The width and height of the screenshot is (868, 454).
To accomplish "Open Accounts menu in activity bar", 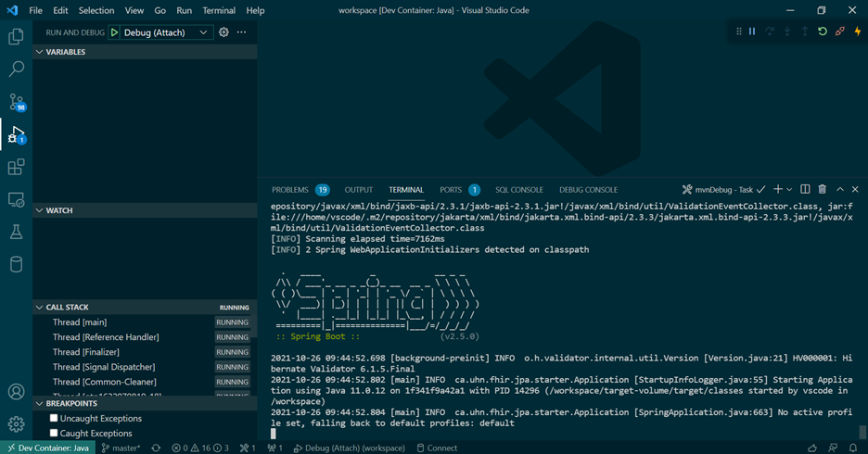I will [x=16, y=392].
